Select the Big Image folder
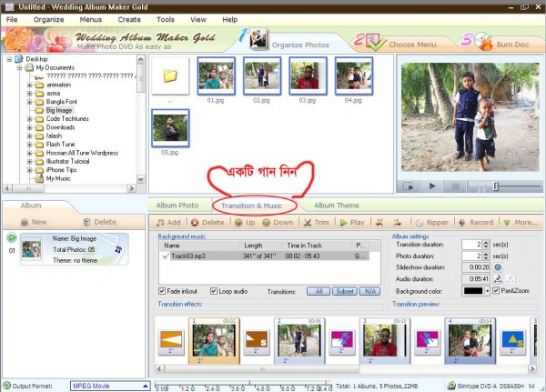The width and height of the screenshot is (546, 392). [59, 110]
